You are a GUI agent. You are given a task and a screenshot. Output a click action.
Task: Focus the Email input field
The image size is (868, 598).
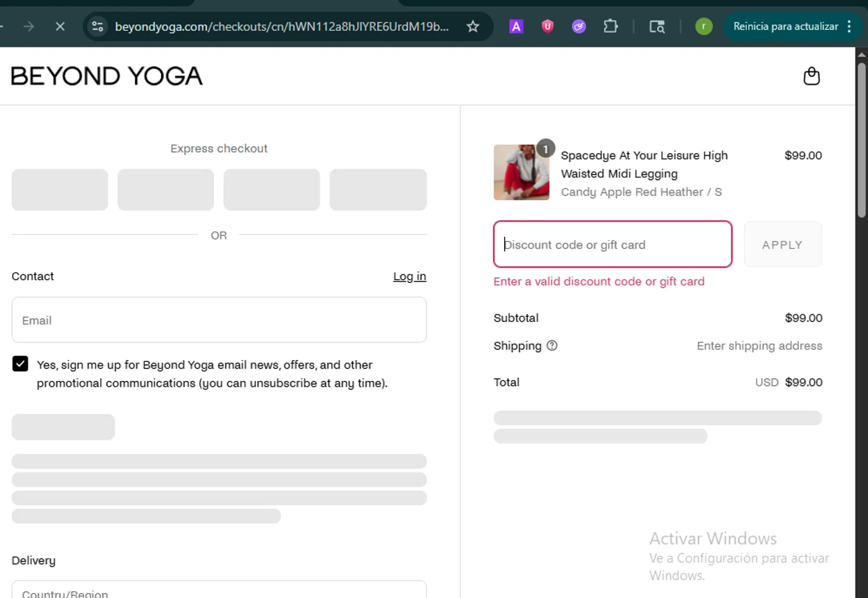pos(219,320)
